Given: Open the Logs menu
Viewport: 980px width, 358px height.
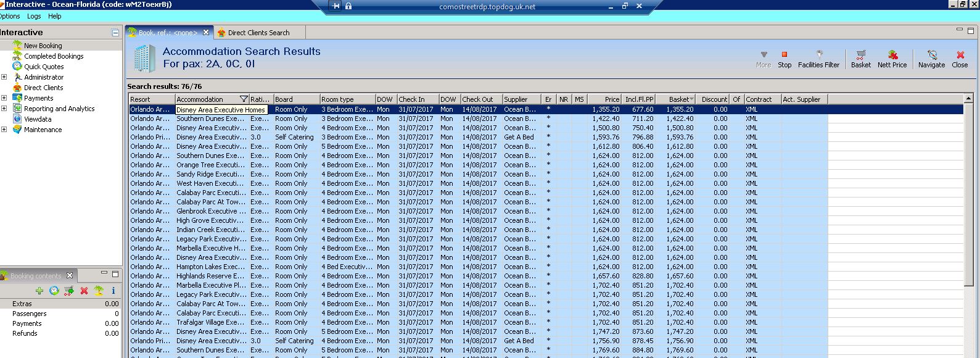Looking at the screenshot, I should pyautogui.click(x=34, y=16).
